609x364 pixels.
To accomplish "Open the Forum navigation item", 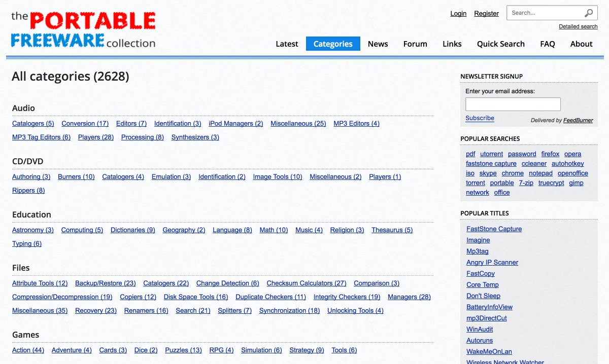I will 415,44.
